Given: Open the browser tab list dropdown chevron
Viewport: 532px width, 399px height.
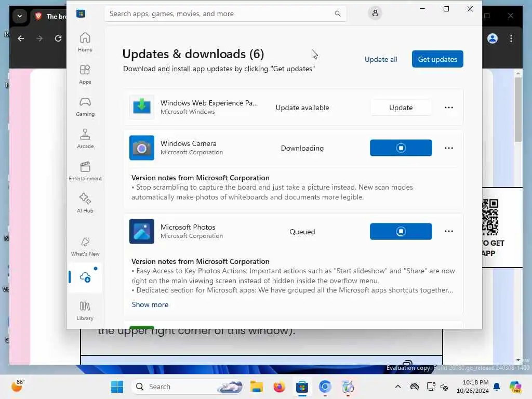Looking at the screenshot, I should point(20,16).
